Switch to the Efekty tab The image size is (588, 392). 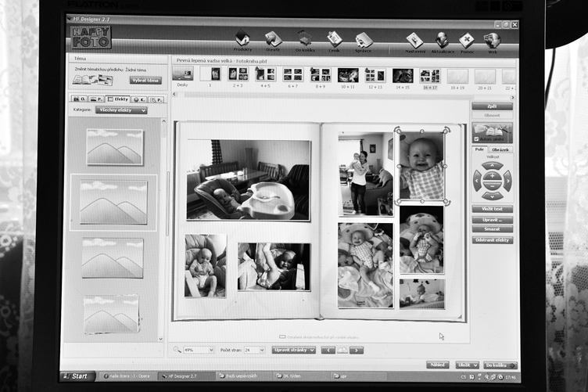[118, 99]
